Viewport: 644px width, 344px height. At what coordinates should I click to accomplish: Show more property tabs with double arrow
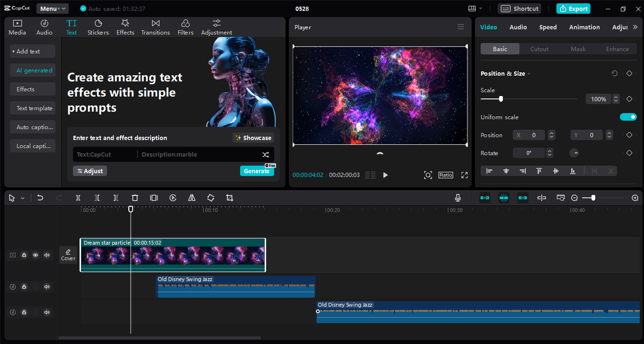(635, 27)
